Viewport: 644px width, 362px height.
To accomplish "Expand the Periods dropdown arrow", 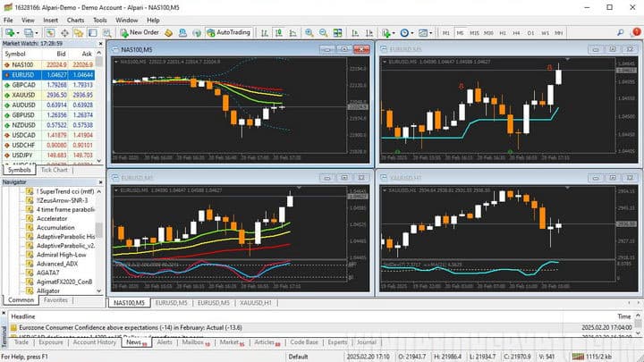I will click(x=412, y=33).
